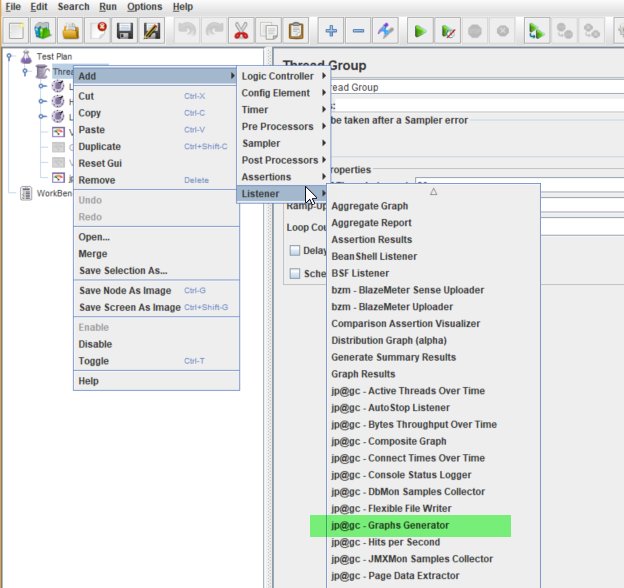Click the thread group Name input field
The width and height of the screenshot is (624, 588).
point(470,87)
